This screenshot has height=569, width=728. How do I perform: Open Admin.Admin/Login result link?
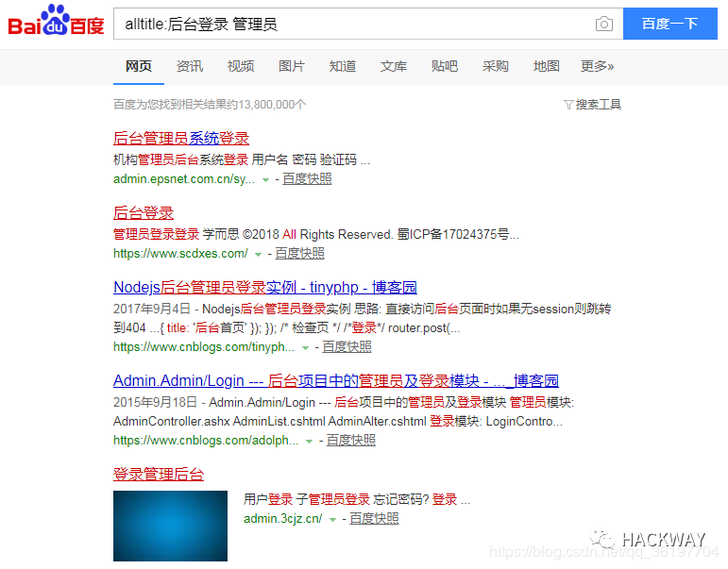(336, 380)
